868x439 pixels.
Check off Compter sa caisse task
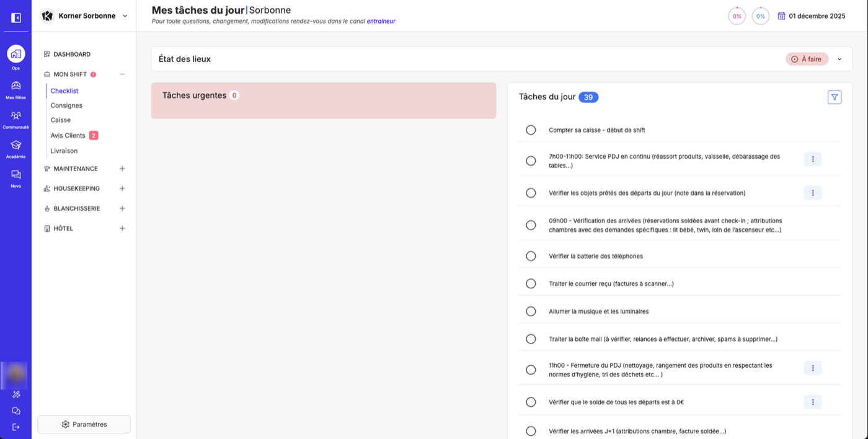point(531,130)
